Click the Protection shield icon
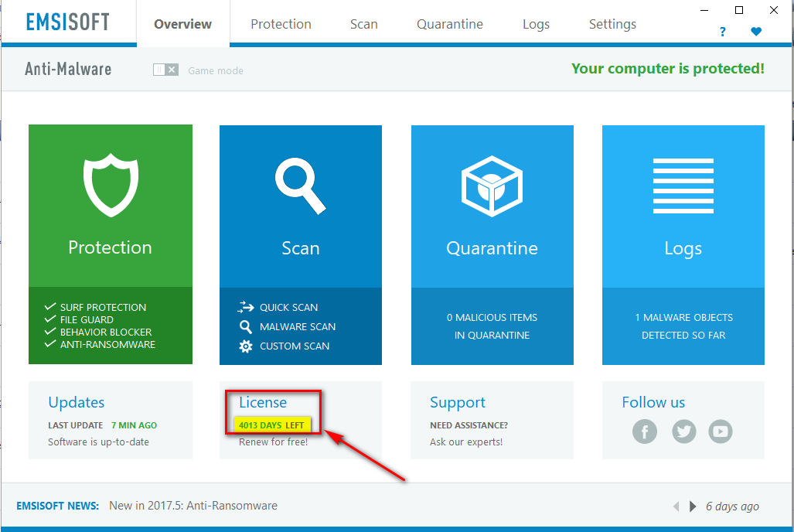794x532 pixels. [111, 185]
